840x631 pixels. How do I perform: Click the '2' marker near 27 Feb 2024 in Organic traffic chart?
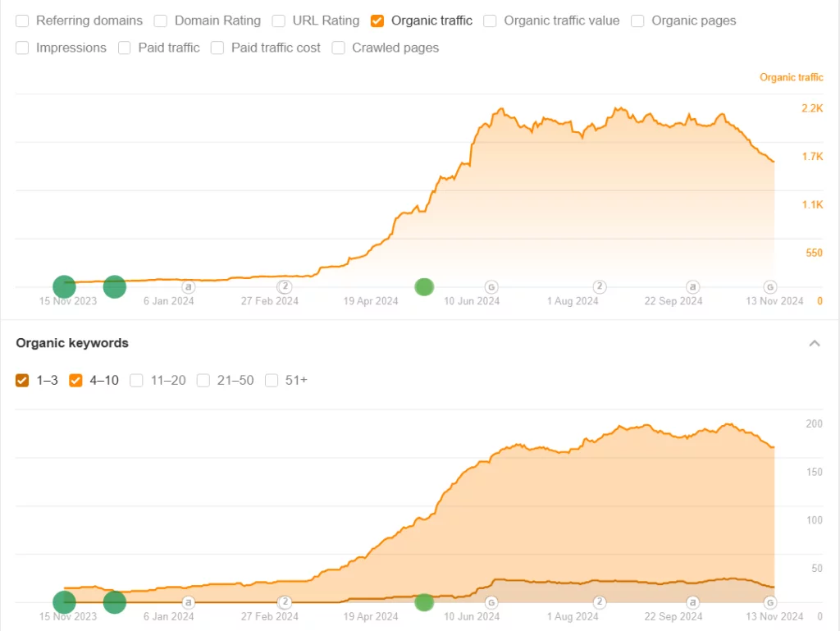click(285, 286)
